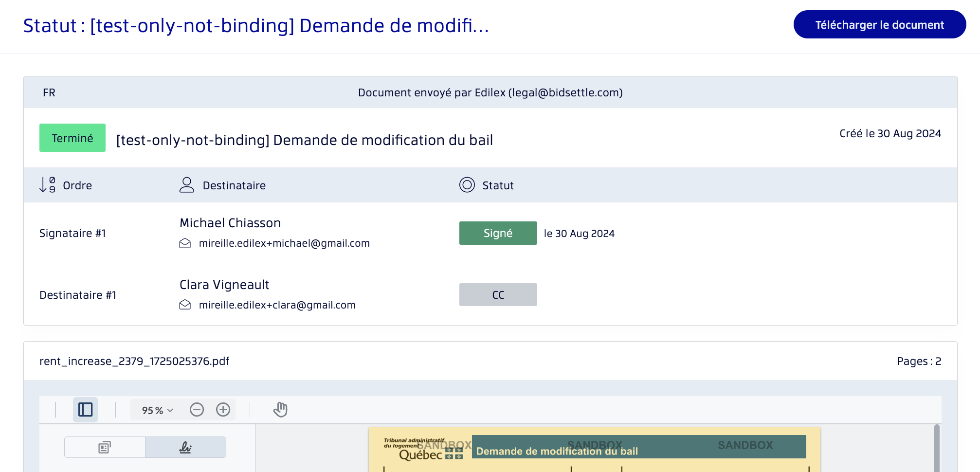Click the Statut circle icon
Screen dimensions: 980x472
point(467,185)
